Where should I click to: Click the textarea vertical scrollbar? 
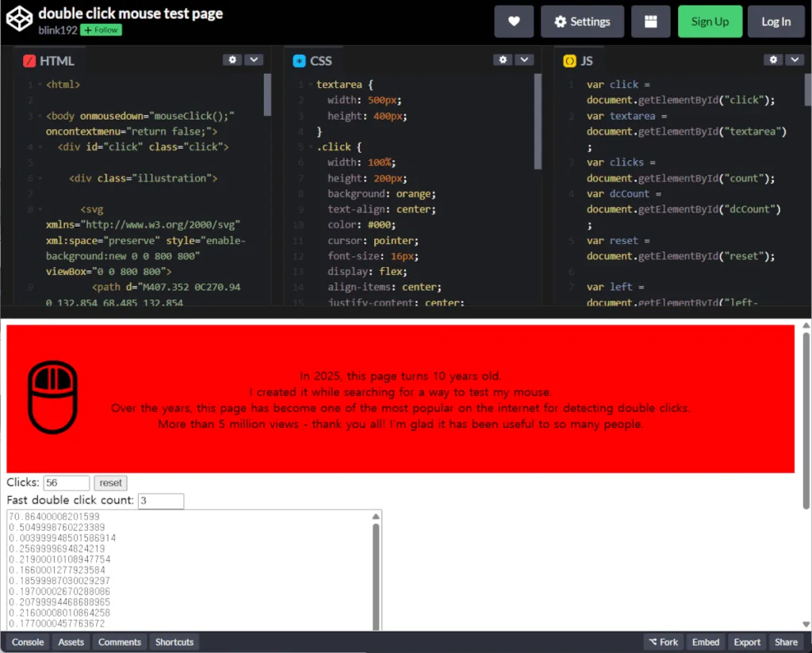376,571
